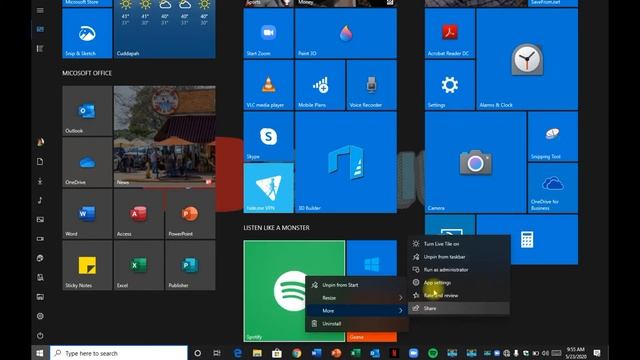
Task: Choose Uninstall from context menu
Action: pos(357,324)
